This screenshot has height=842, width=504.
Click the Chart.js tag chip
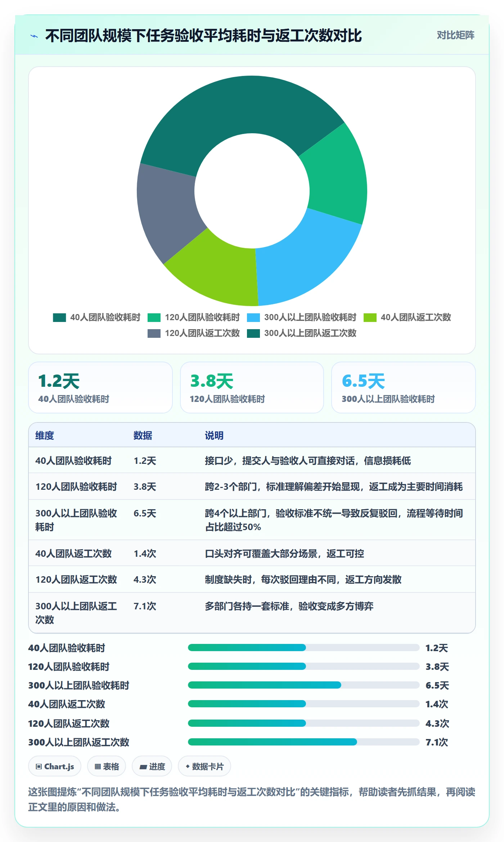click(x=55, y=766)
